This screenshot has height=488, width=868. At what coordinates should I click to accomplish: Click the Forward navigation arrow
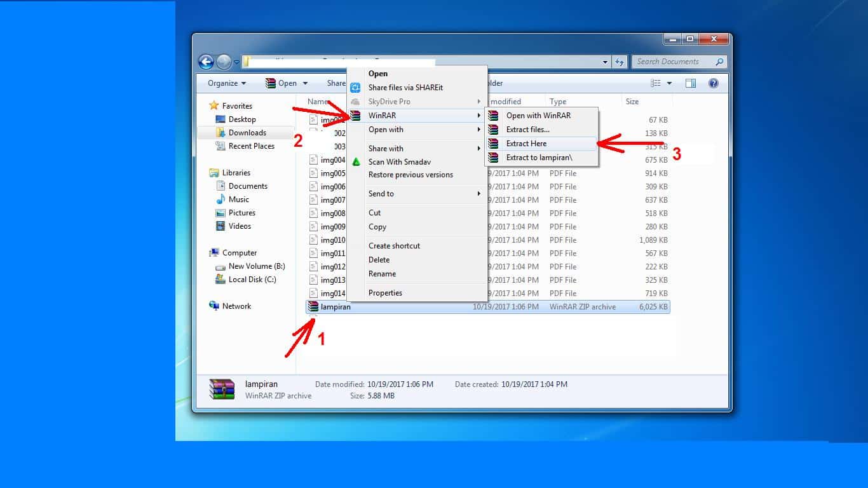[x=224, y=62]
